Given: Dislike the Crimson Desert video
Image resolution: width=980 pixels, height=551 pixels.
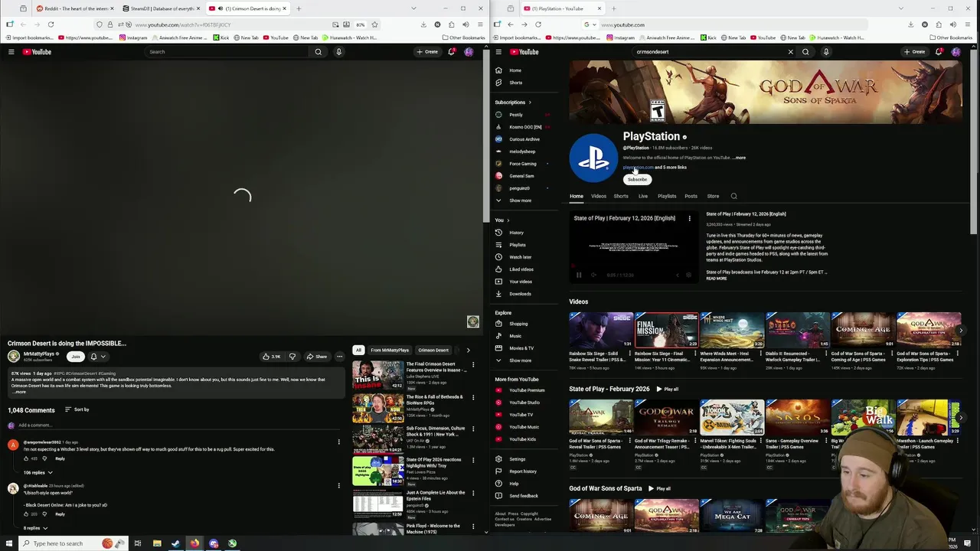Looking at the screenshot, I should point(292,357).
